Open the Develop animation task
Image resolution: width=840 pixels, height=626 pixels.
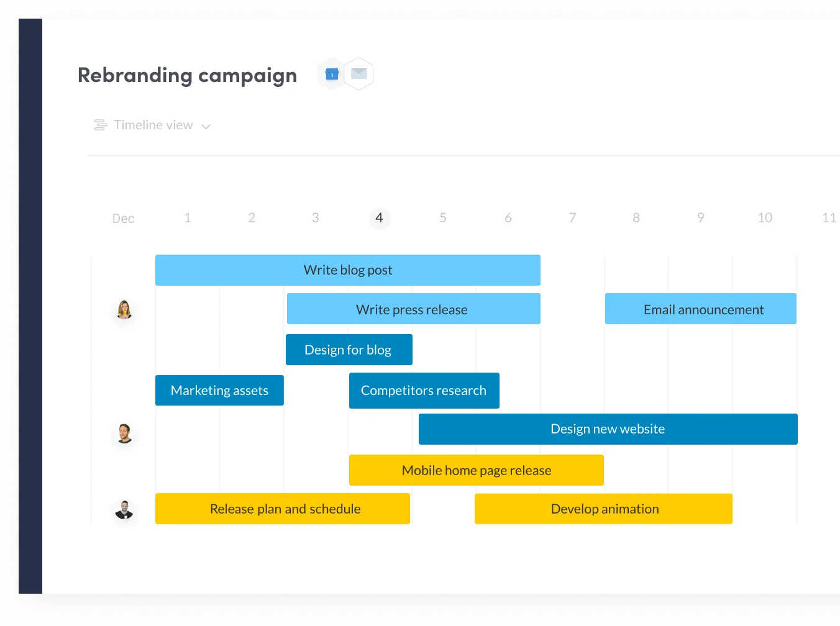click(x=603, y=509)
